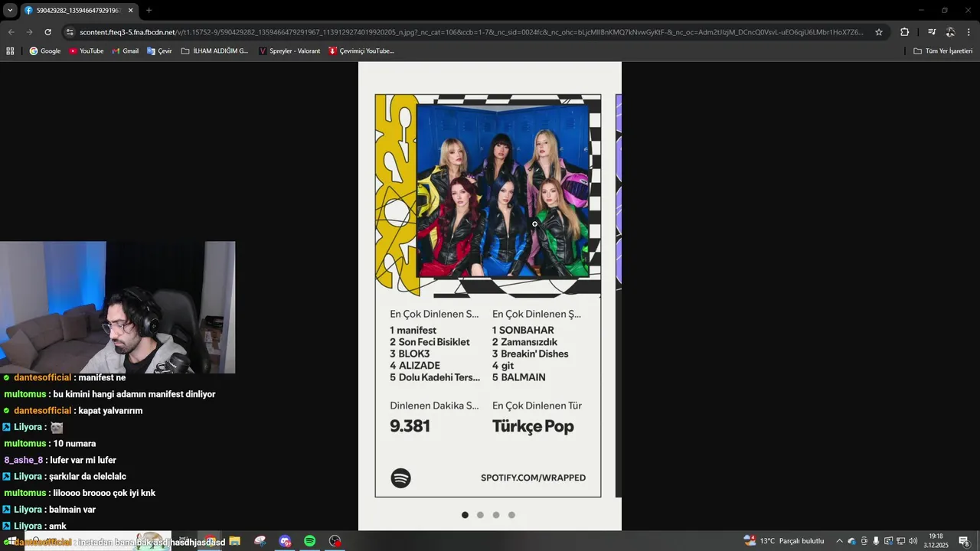
Task: Open the Çevrimiçi YouTube... bookmark
Action: [361, 51]
